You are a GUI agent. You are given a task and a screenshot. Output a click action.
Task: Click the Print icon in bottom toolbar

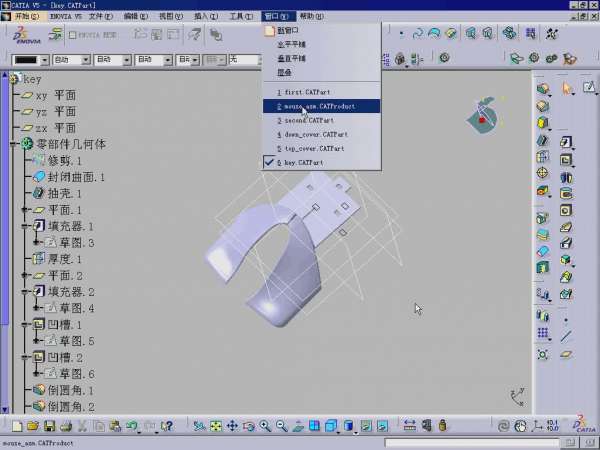click(66, 426)
